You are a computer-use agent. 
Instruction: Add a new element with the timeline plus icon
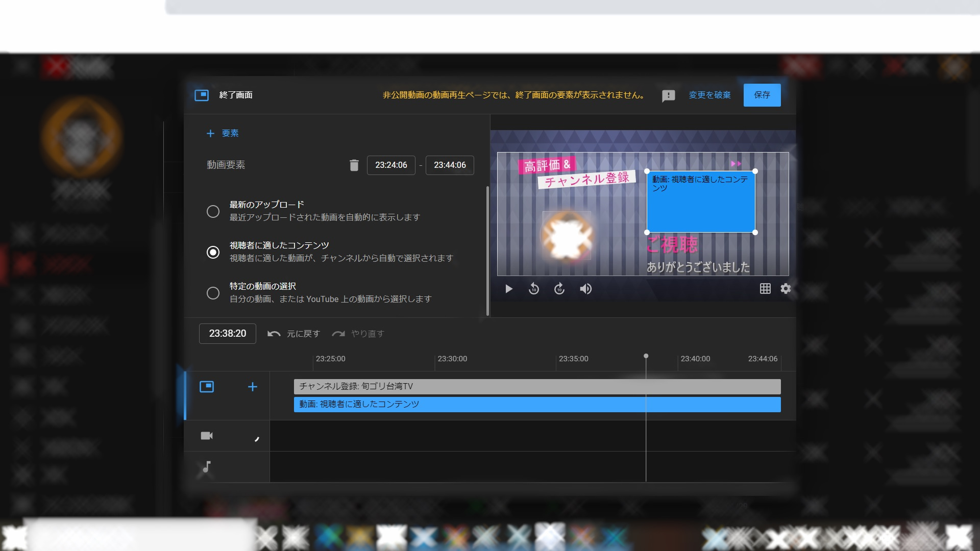[252, 387]
